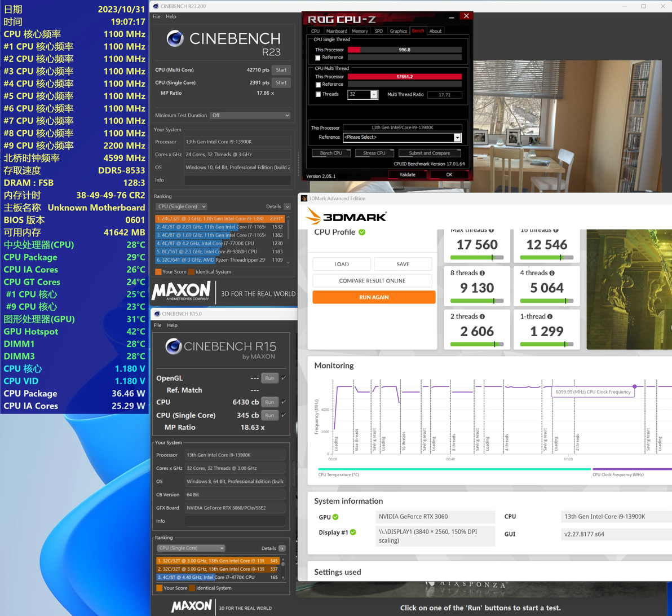Enable the Threads checkbox in CPU-Z
Screen dimensions: 672x616
[318, 94]
